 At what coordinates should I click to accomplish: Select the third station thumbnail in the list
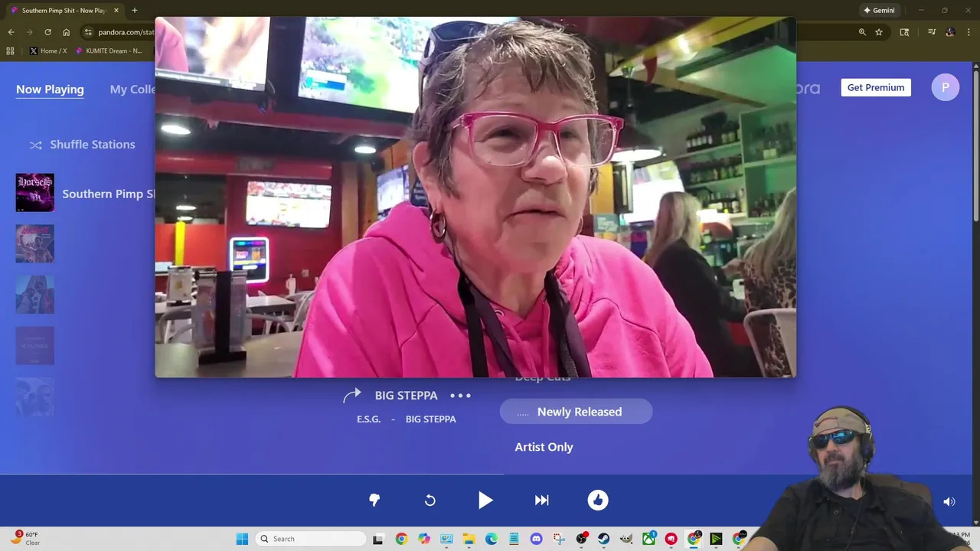coord(35,295)
